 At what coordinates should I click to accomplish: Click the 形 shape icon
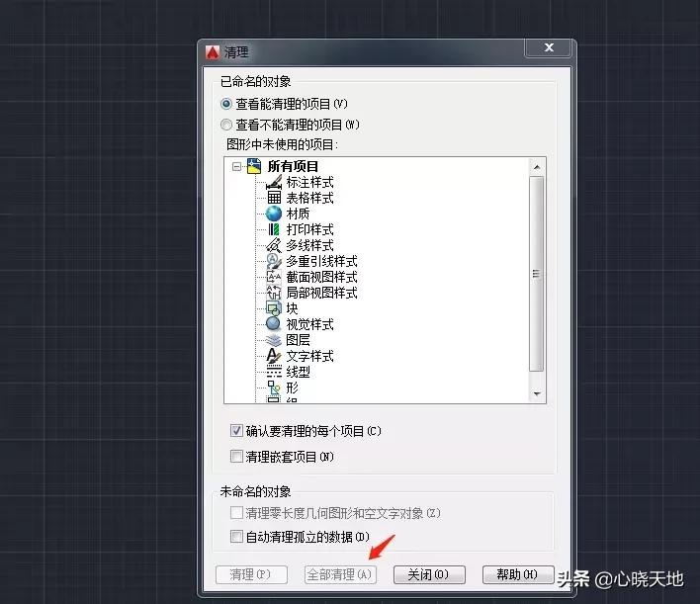pos(274,388)
